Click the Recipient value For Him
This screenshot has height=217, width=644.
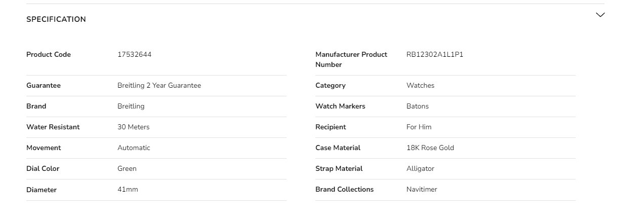pos(419,127)
